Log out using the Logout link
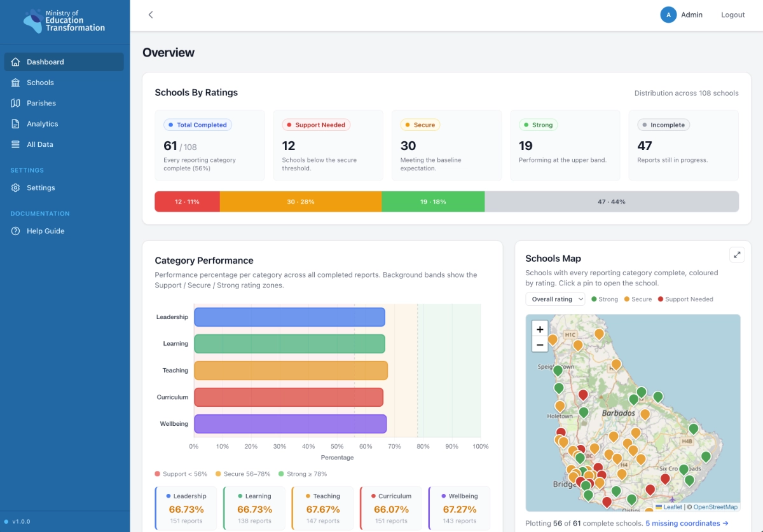 (732, 15)
